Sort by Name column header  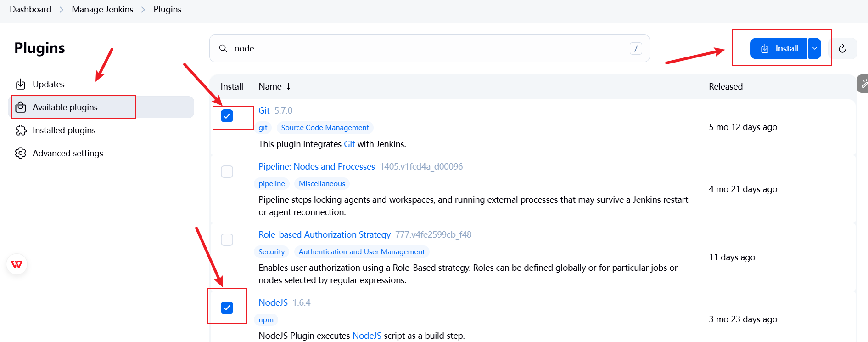pyautogui.click(x=274, y=86)
